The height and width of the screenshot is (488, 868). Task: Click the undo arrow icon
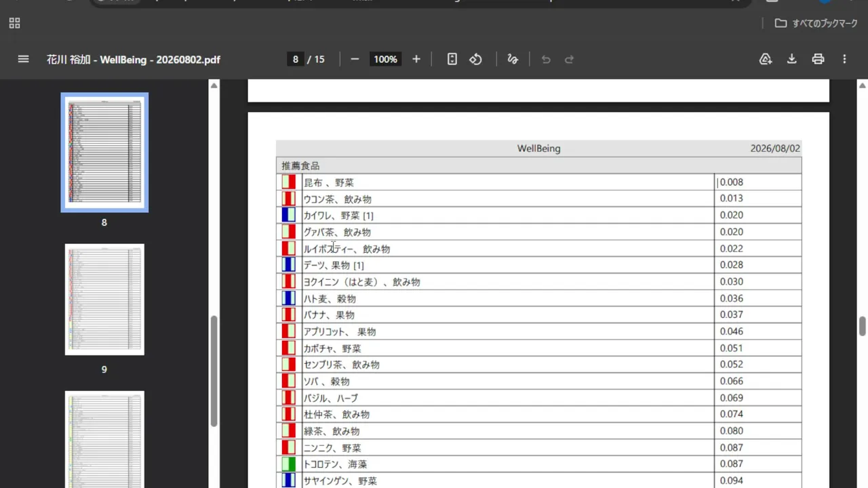pyautogui.click(x=546, y=59)
